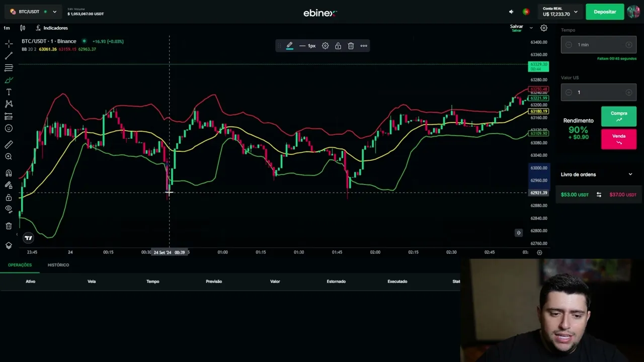Open the Indicadores menu
Screen dimensions: 644x362
[x=51, y=28]
